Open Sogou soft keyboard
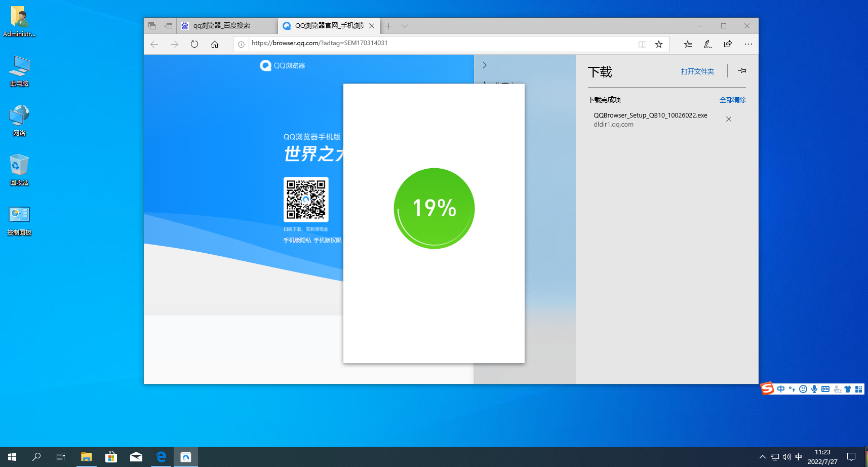The image size is (868, 467). pyautogui.click(x=825, y=389)
